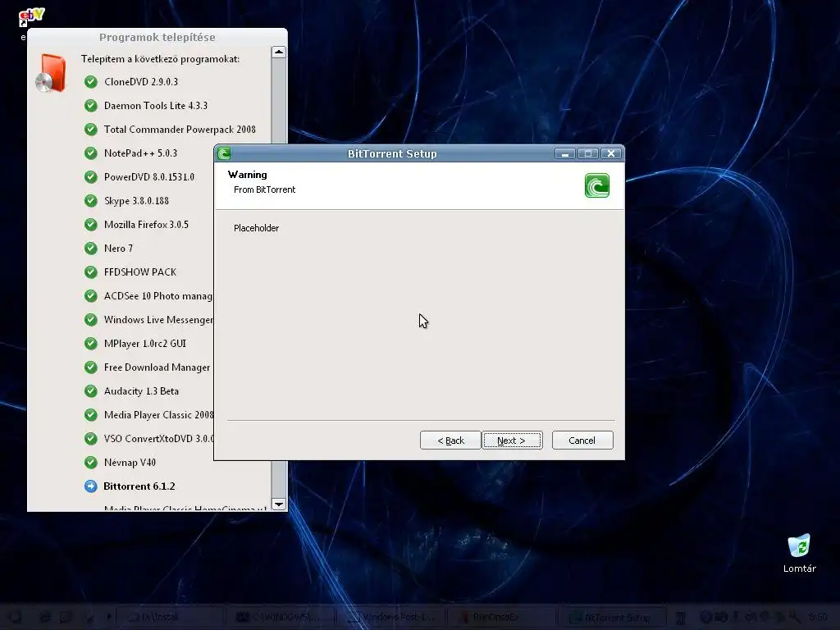Click the check icon beside Skype 3.8.0.188
Screen dimensions: 840x630
coord(91,200)
